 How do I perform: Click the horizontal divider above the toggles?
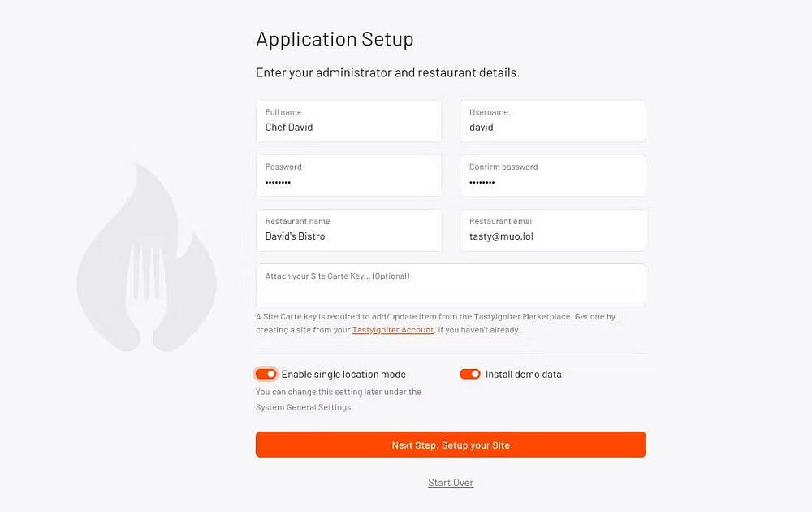(x=451, y=354)
